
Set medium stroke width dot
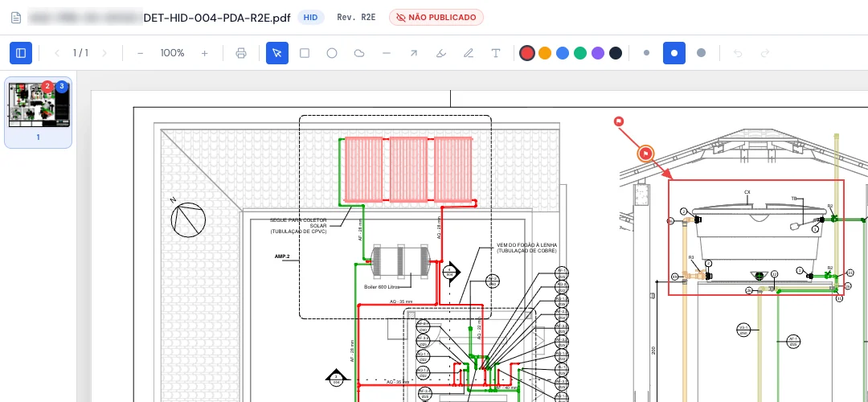click(x=674, y=53)
